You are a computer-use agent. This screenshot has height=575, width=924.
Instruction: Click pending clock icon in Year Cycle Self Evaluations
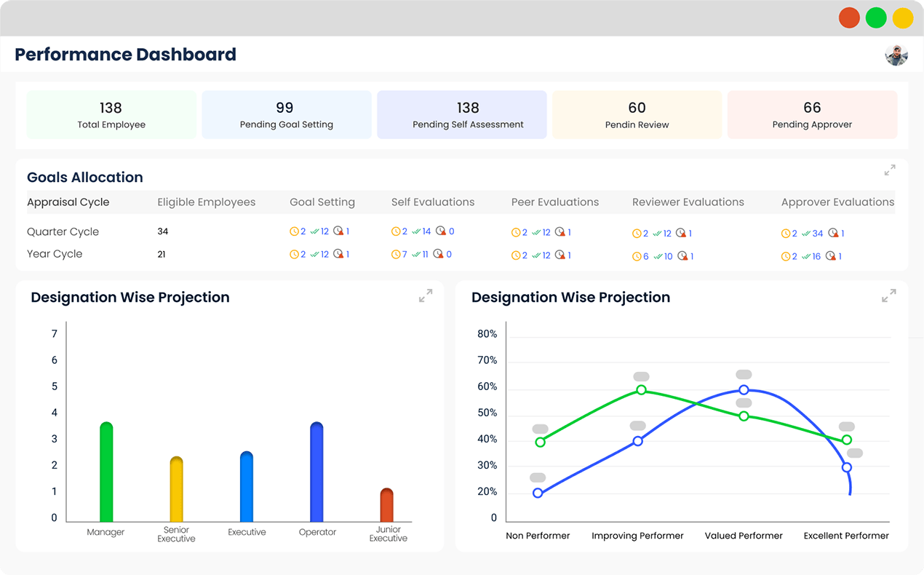[x=395, y=254]
